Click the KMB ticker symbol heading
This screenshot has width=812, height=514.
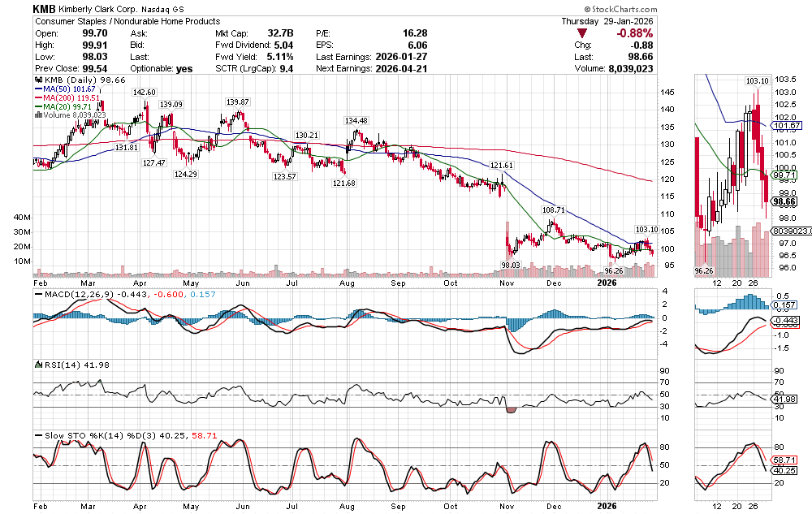[x=44, y=8]
